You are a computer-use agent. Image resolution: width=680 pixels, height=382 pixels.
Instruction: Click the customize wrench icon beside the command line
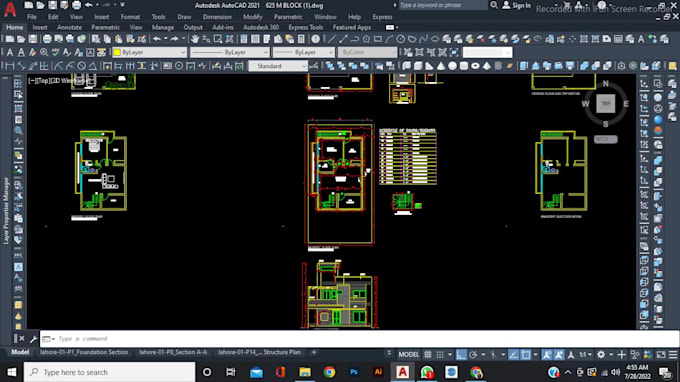click(x=33, y=339)
